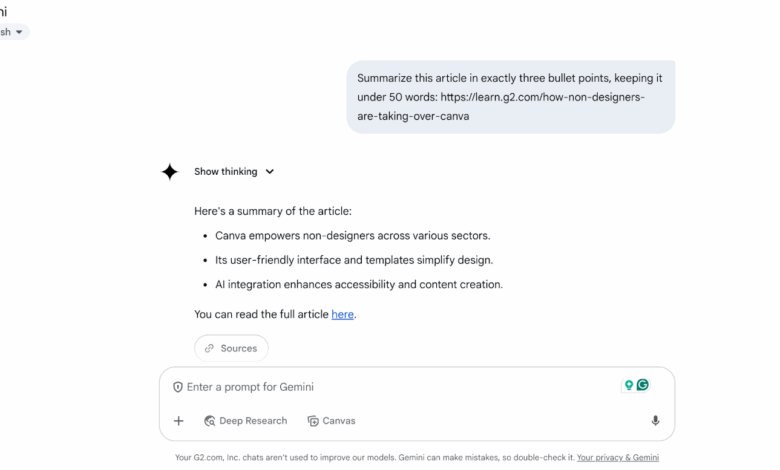The image size is (780, 470).
Task: Toggle the Deep Research mode label
Action: (253, 421)
